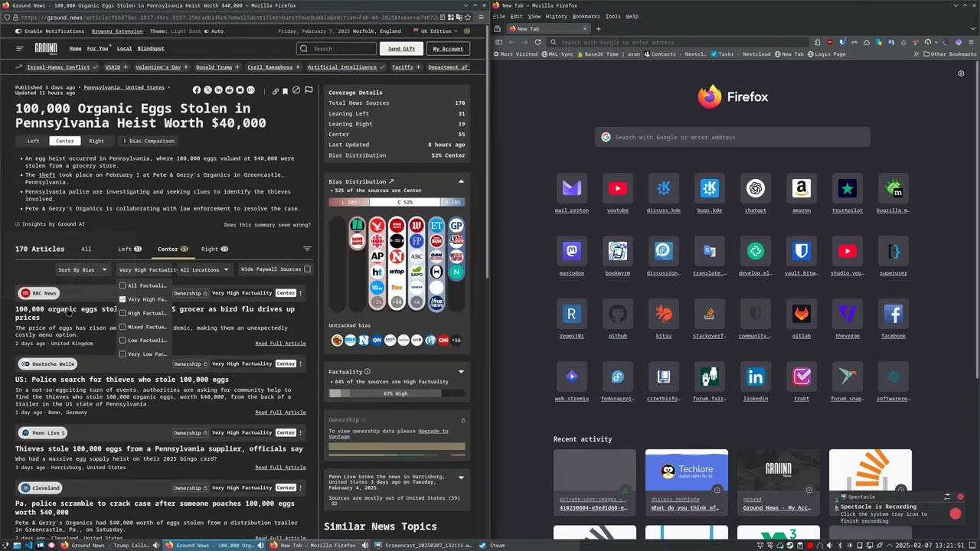Open the Mastodon shortcut tile
This screenshot has width=980, height=551.
572,251
